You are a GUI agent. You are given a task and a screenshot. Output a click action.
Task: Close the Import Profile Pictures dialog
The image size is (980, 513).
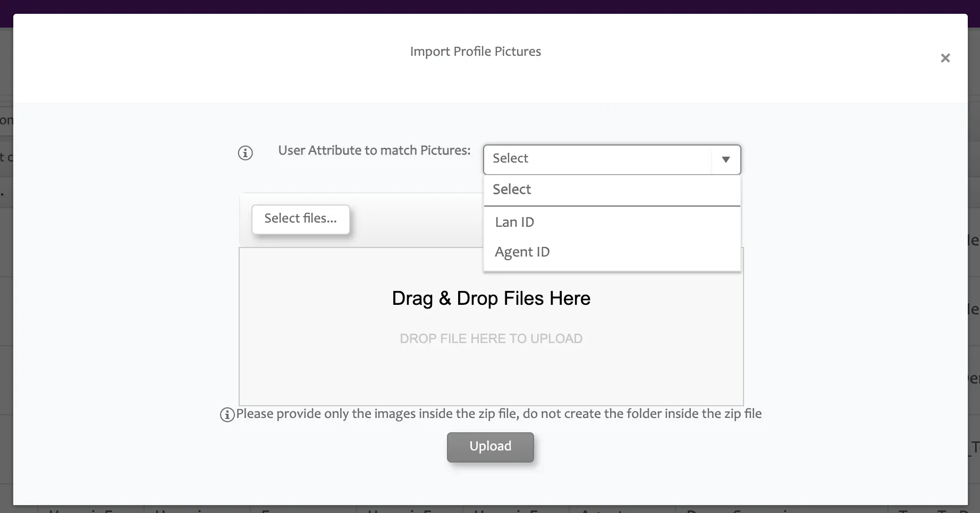point(945,58)
